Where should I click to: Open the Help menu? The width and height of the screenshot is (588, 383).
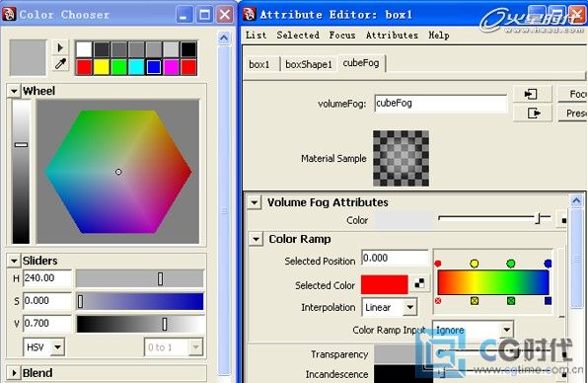(439, 36)
